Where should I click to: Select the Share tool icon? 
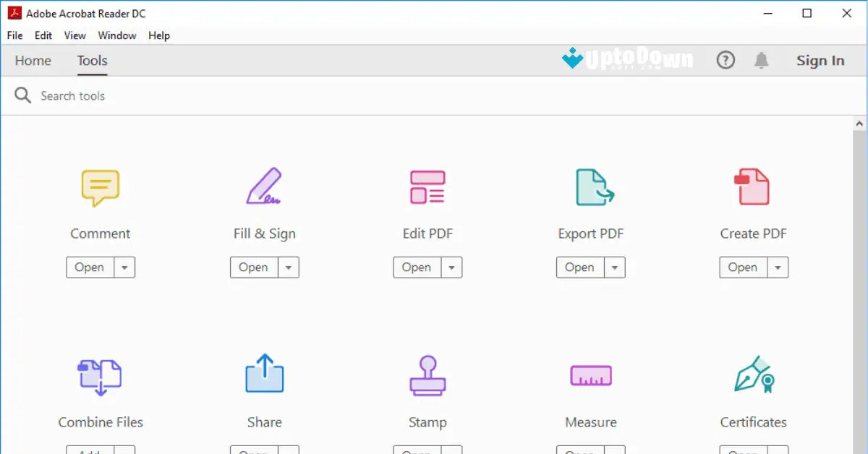264,374
